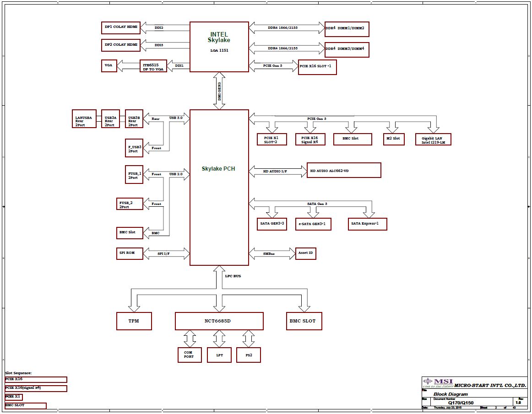The width and height of the screenshot is (532, 414).
Task: Click the USB 2.0 bus label
Action: click(176, 174)
